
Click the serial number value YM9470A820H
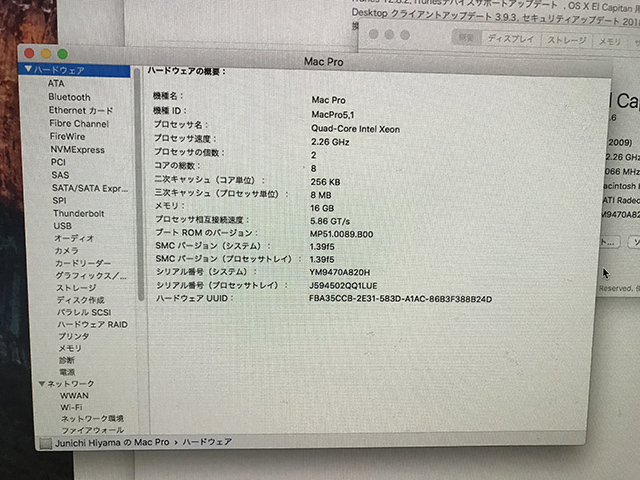point(340,273)
